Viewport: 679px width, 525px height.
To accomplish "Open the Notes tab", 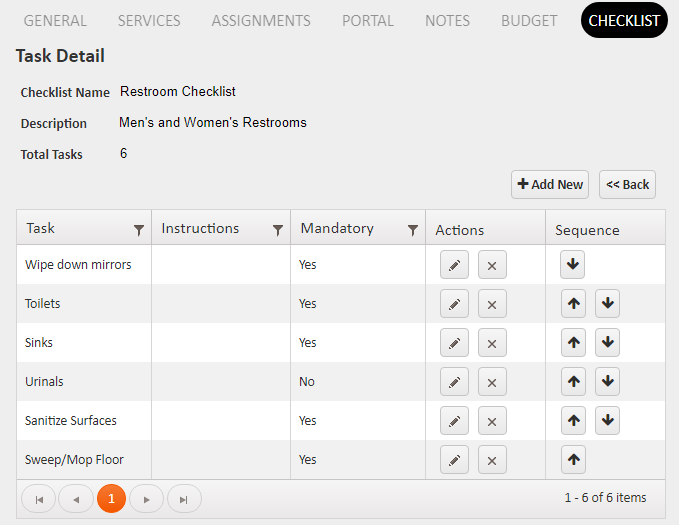I will [x=447, y=20].
